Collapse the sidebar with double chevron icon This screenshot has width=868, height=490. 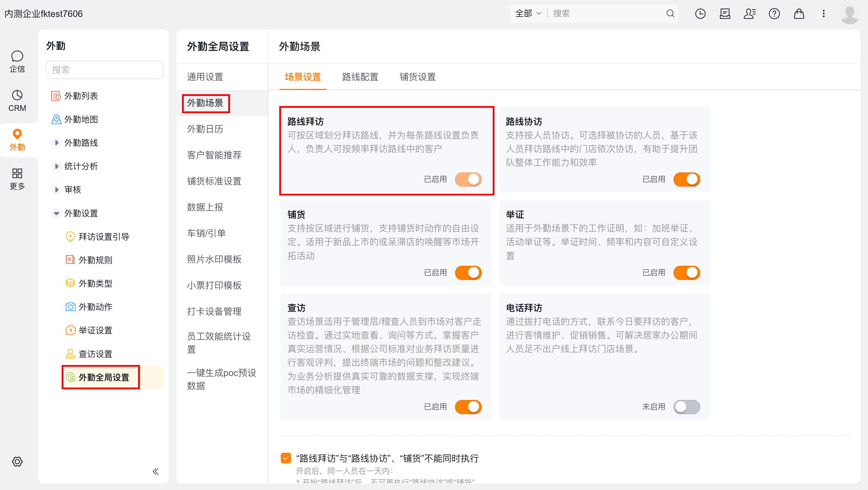point(155,471)
